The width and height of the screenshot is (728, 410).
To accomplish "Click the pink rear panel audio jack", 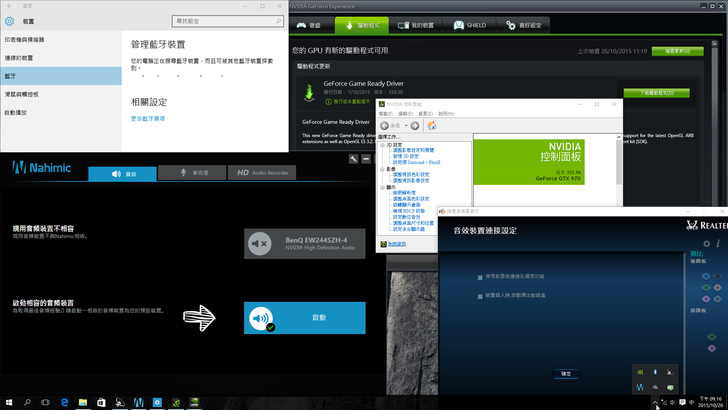I will pyautogui.click(x=706, y=299).
